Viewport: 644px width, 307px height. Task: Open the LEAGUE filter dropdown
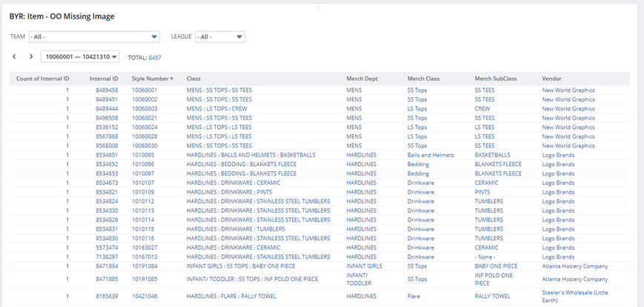point(220,37)
